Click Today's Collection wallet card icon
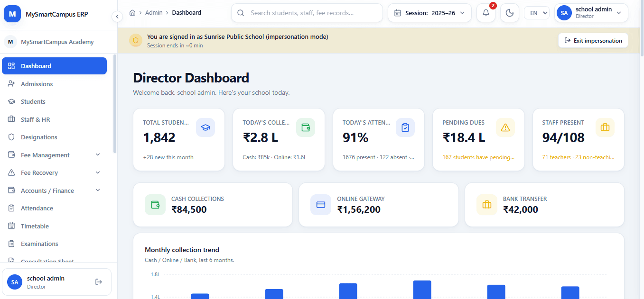This screenshot has height=299, width=644. pyautogui.click(x=306, y=127)
